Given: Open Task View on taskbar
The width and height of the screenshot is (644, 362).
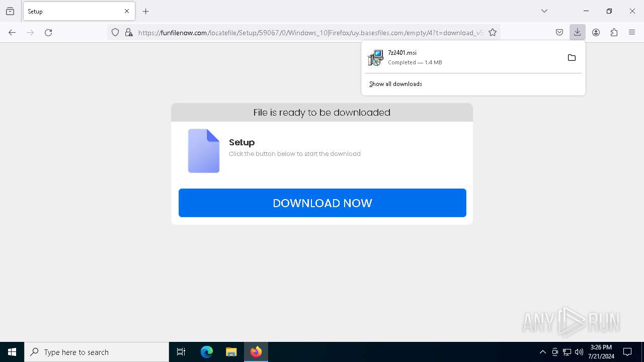Looking at the screenshot, I should click(181, 352).
